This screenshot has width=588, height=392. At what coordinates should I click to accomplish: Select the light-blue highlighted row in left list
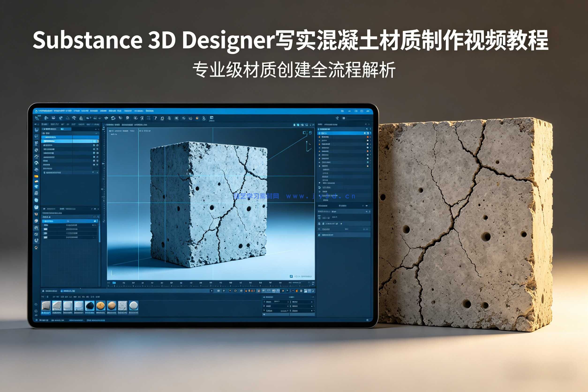tap(70, 141)
